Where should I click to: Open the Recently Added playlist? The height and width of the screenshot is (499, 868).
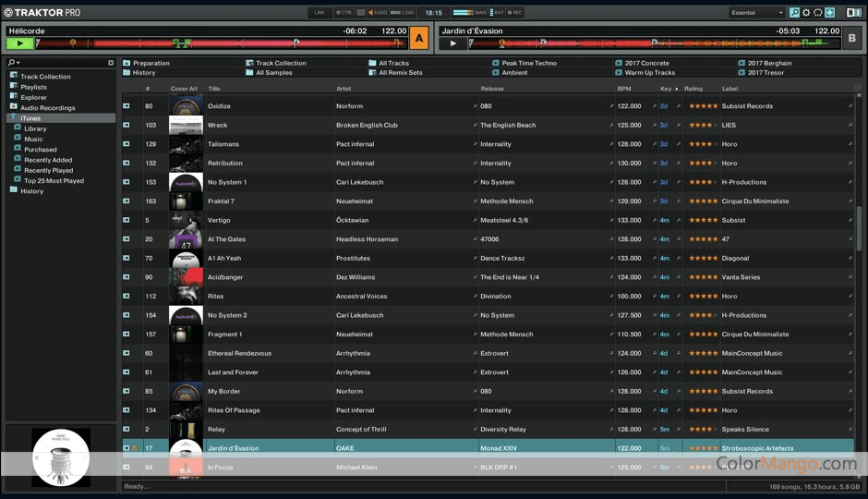48,160
